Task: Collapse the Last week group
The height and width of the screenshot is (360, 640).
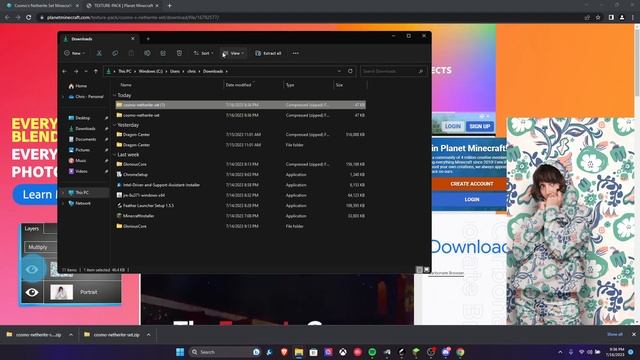Action: 115,155
